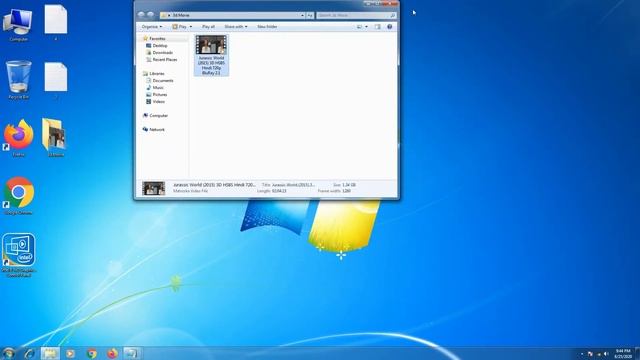
Task: Click Play all in the toolbar
Action: [x=208, y=27]
